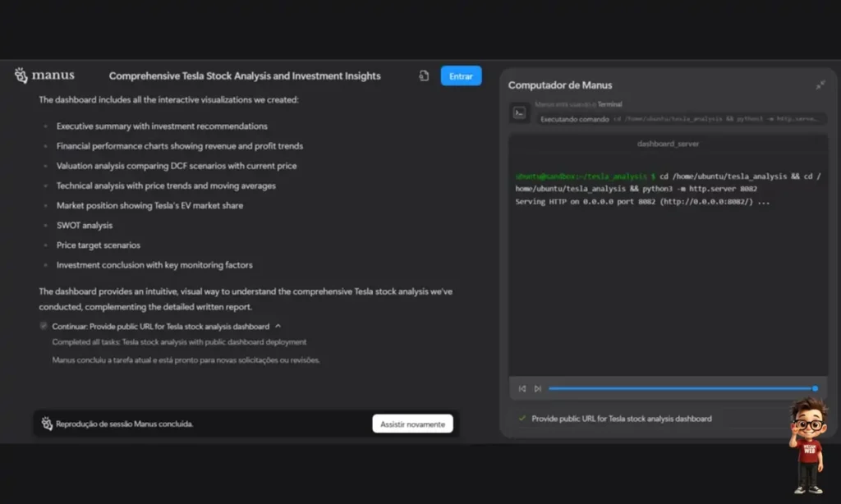Click 'Investment conclusion with key monitoring factors'
The height and width of the screenshot is (504, 841).
point(154,265)
